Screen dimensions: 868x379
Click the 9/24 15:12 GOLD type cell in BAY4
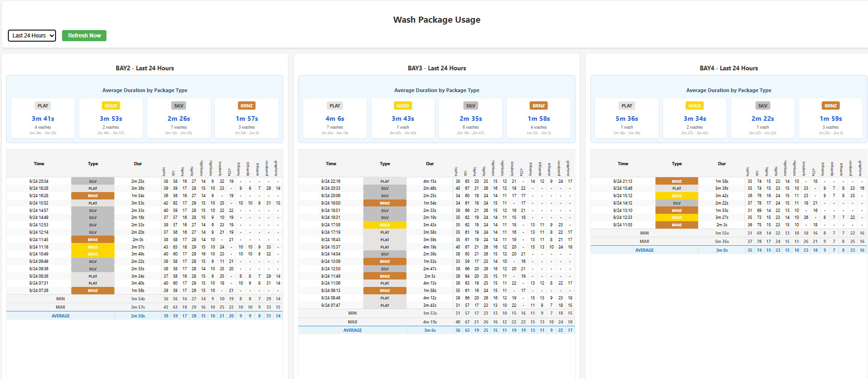click(x=676, y=196)
